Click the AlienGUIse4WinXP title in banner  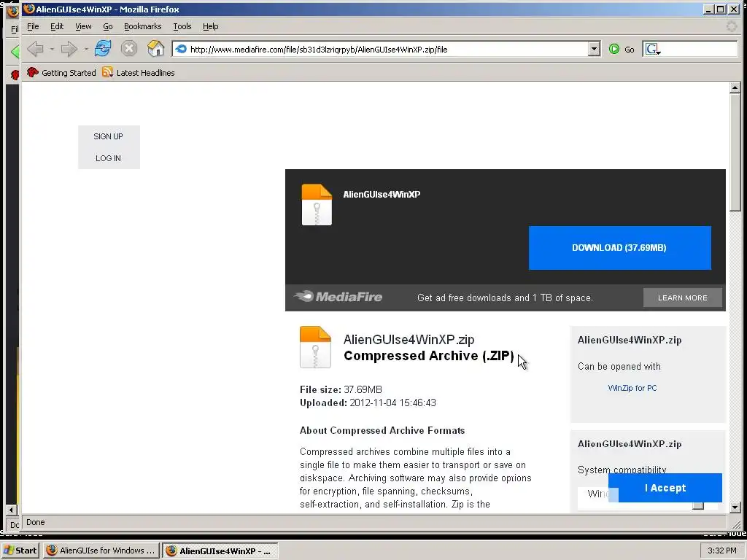382,194
